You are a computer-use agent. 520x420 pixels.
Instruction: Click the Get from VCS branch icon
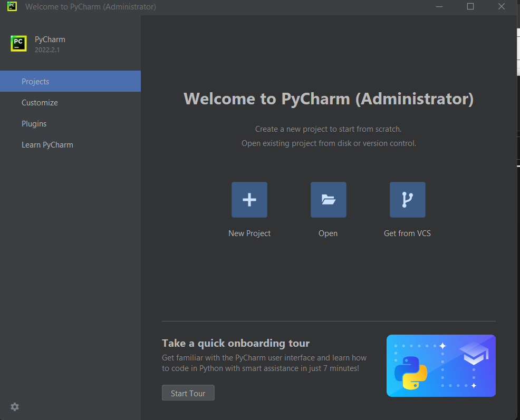[x=408, y=200]
